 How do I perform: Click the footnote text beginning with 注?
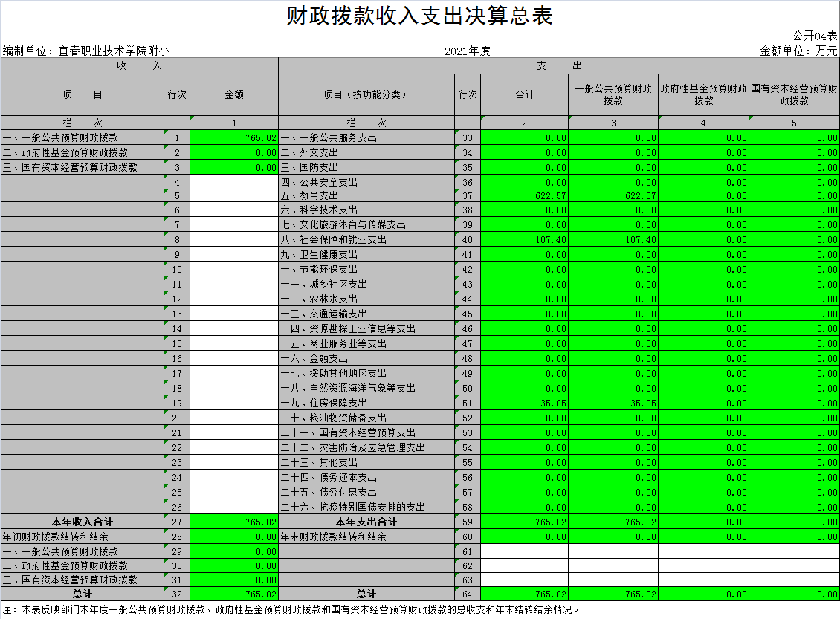[x=290, y=610]
